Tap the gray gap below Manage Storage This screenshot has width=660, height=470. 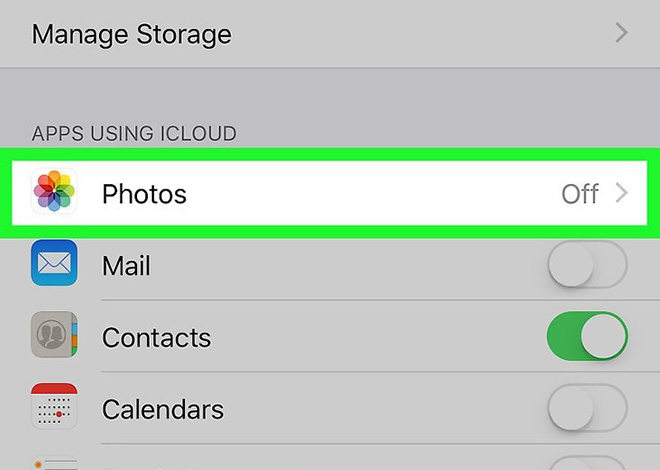(x=330, y=95)
